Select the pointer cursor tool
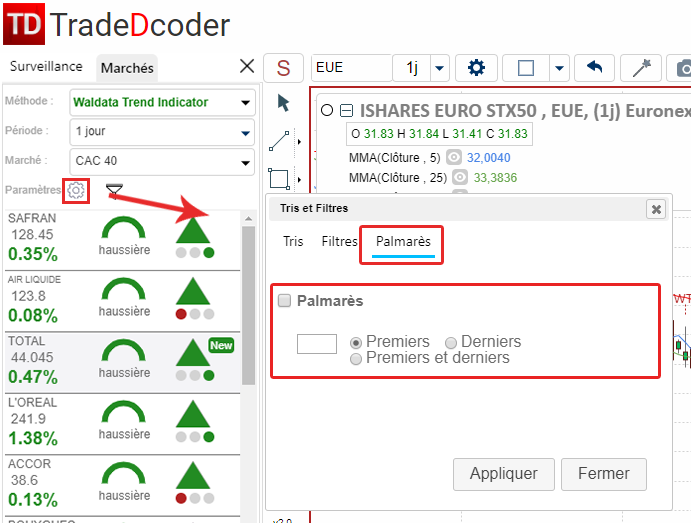 [283, 103]
